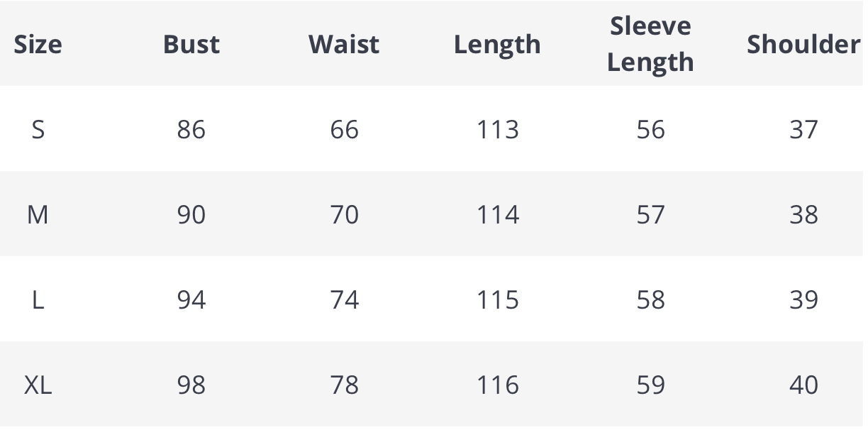Select waist value 70 in M row
The width and height of the screenshot is (868, 430).
pos(345,214)
